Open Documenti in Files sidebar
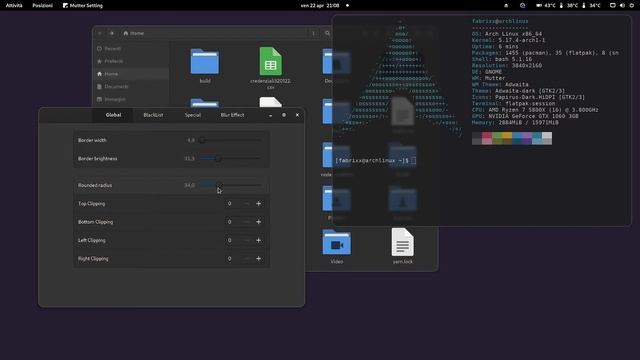The width and height of the screenshot is (640, 360). tap(131, 87)
